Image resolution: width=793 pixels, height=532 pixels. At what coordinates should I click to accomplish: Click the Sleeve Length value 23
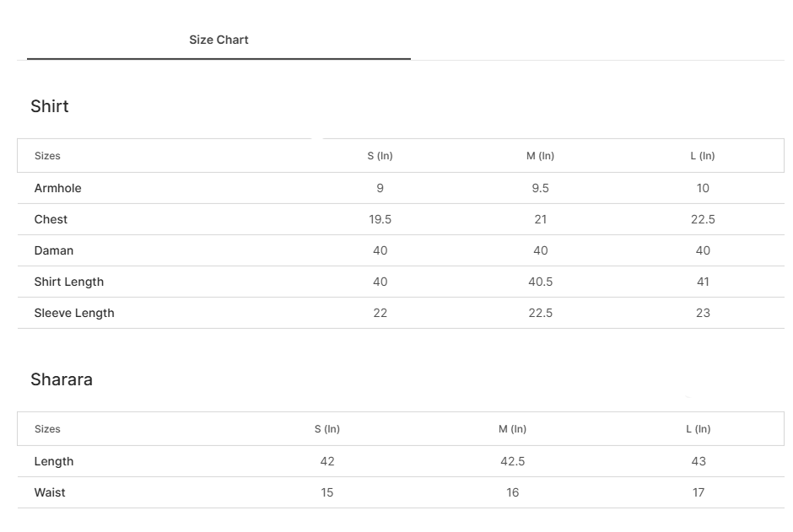[x=703, y=313]
